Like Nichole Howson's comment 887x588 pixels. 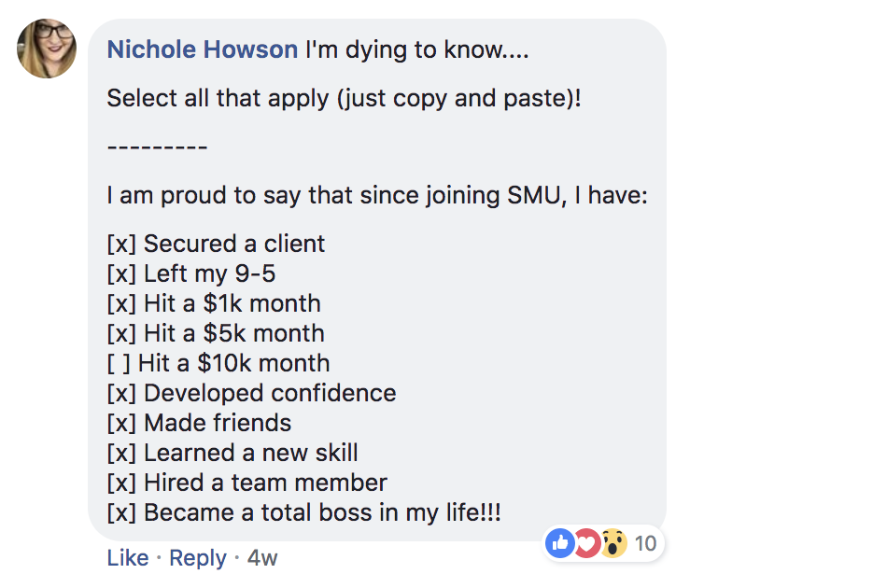pyautogui.click(x=127, y=558)
